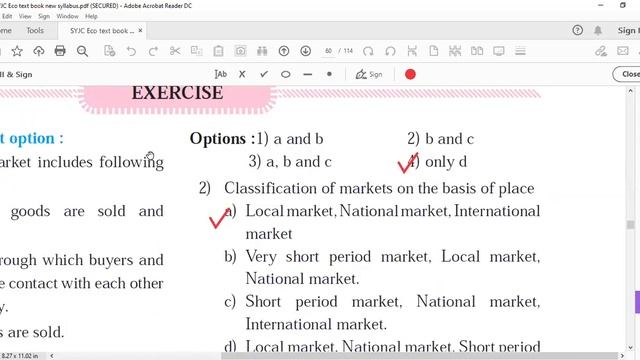Redo the last action
The width and height of the screenshot is (640, 360).
153,51
